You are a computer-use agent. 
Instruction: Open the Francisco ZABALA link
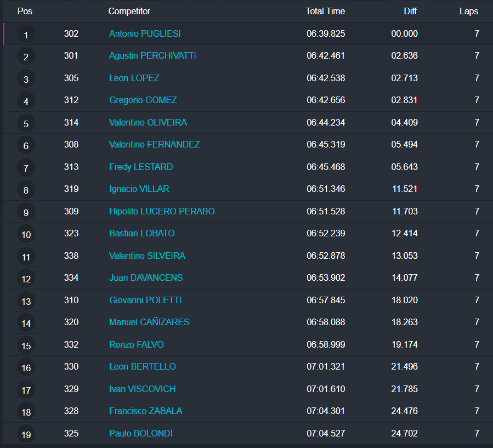[145, 411]
